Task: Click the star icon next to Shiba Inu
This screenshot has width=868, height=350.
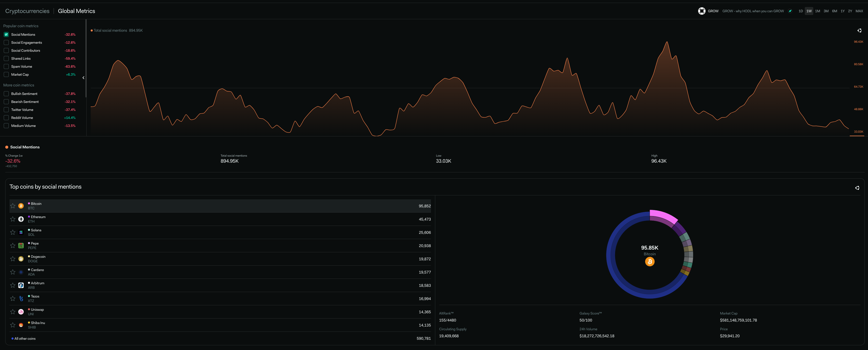Action: [x=13, y=325]
